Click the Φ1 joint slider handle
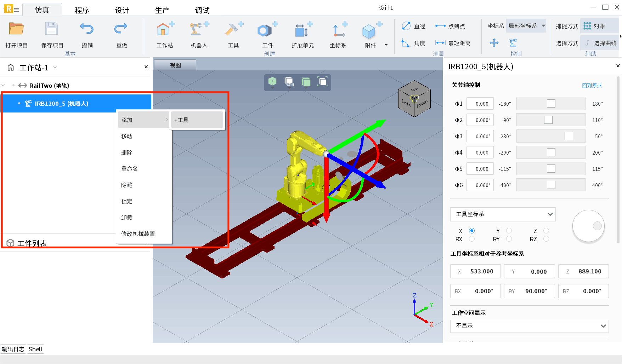This screenshot has width=622, height=364. pyautogui.click(x=551, y=104)
